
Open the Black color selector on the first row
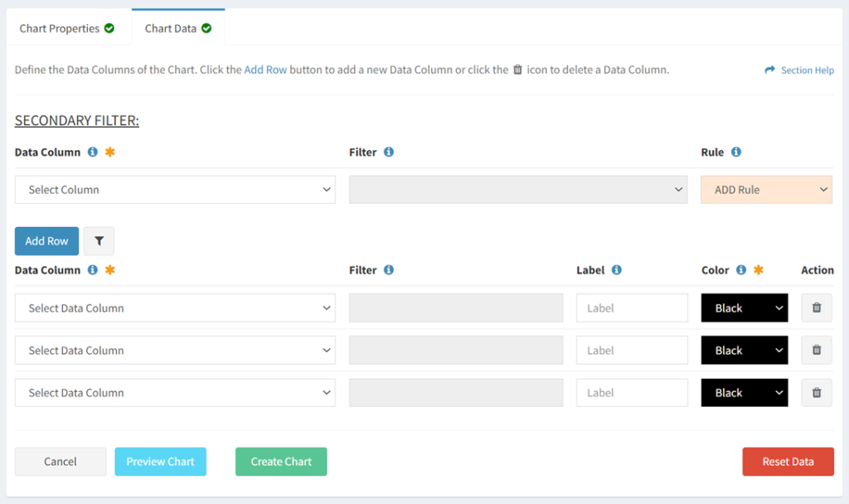tap(744, 308)
